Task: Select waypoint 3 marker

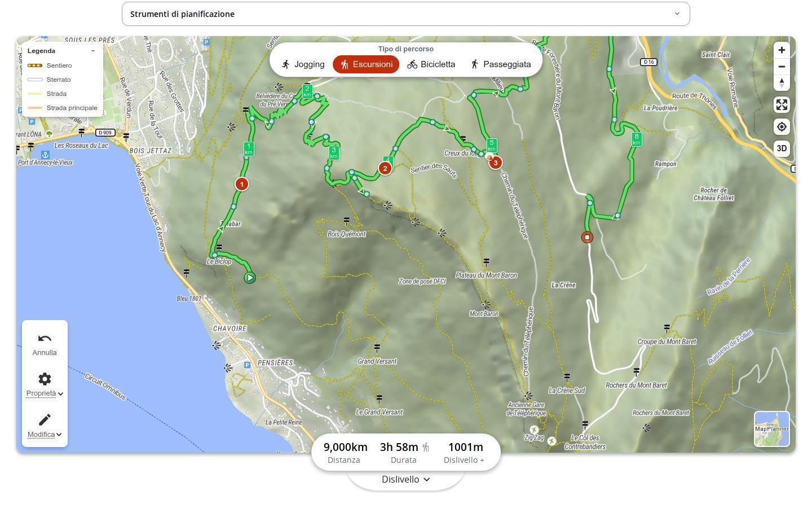Action: (x=495, y=163)
